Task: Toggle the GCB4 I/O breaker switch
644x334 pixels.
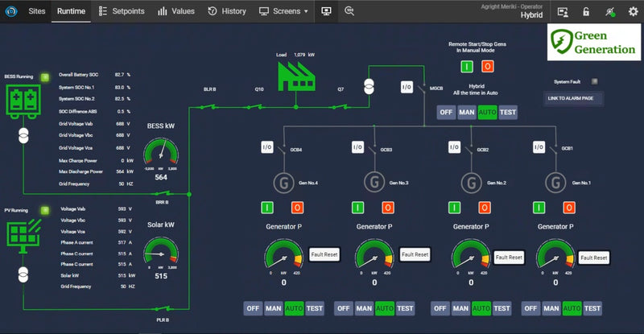Action: click(267, 146)
